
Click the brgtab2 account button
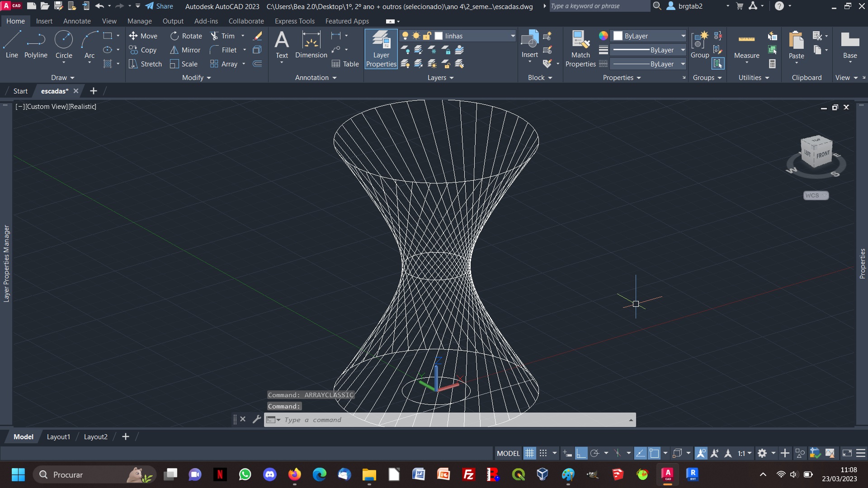coord(685,6)
